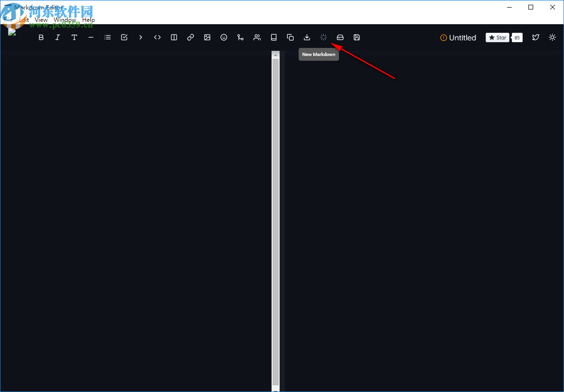564x392 pixels.
Task: Toggle the light/dark theme with sun icon
Action: (x=552, y=37)
